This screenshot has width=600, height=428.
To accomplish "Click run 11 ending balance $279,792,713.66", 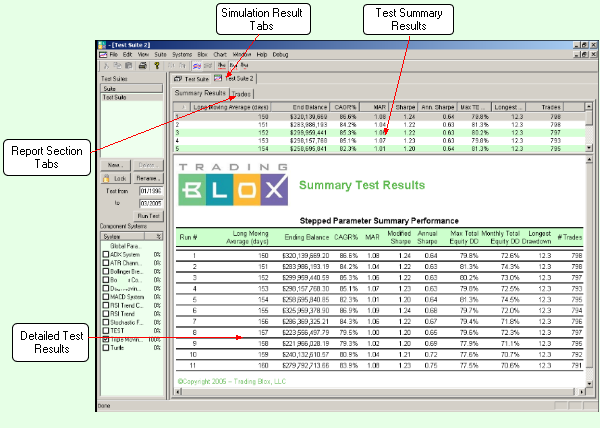I will click(x=306, y=365).
